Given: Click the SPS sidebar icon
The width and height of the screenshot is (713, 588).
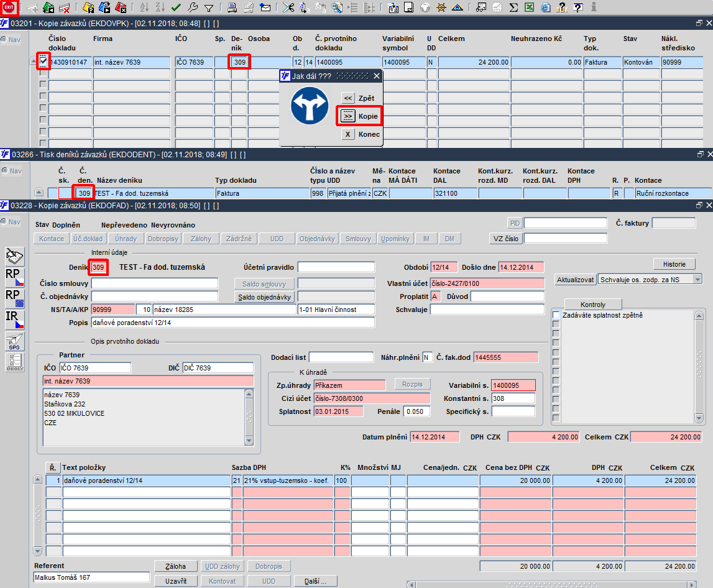Looking at the screenshot, I should 14,341.
